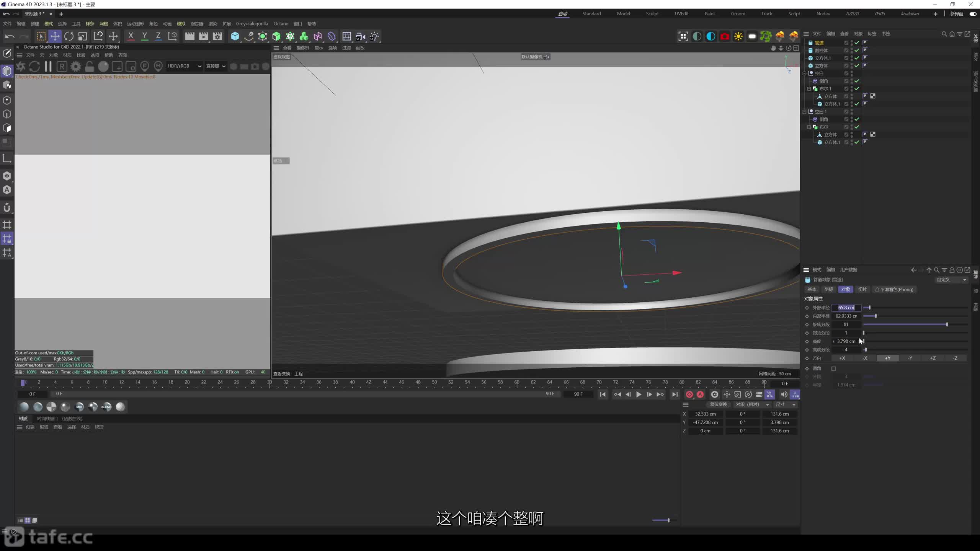The image size is (980, 551).
Task: Select the Rotate tool in main toolbar
Action: tap(69, 36)
